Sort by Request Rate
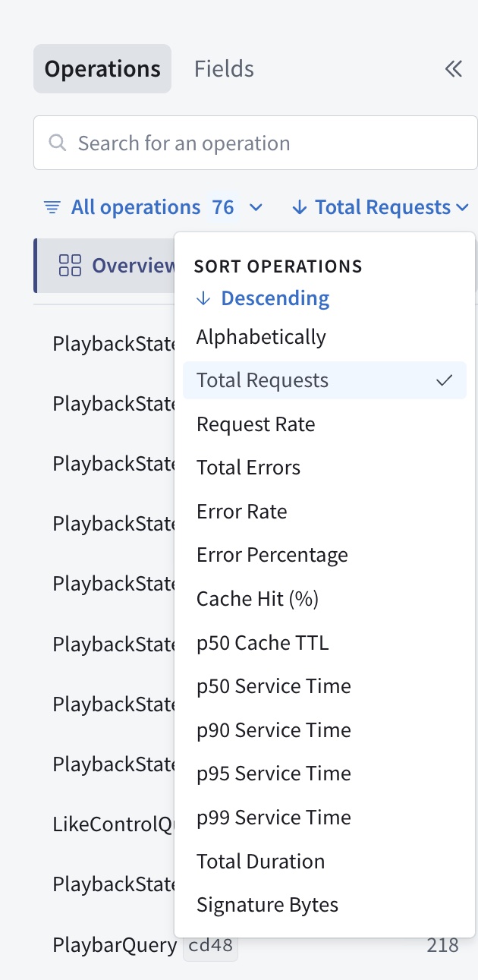 (256, 424)
